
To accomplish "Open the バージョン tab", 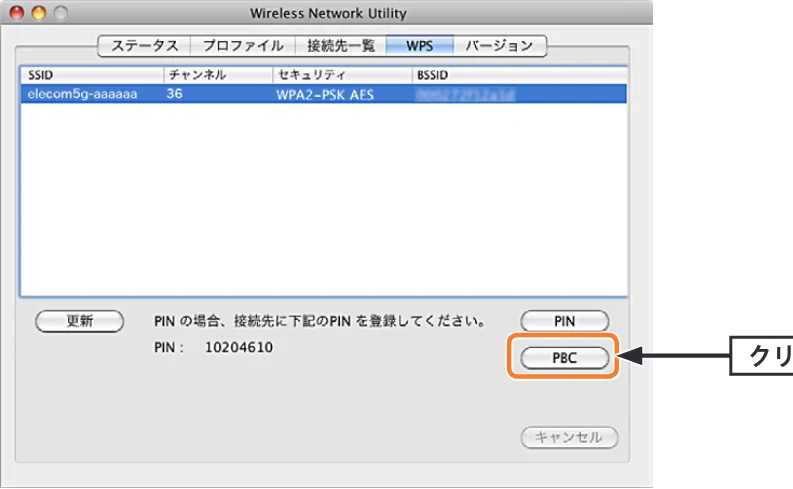I will [500, 46].
